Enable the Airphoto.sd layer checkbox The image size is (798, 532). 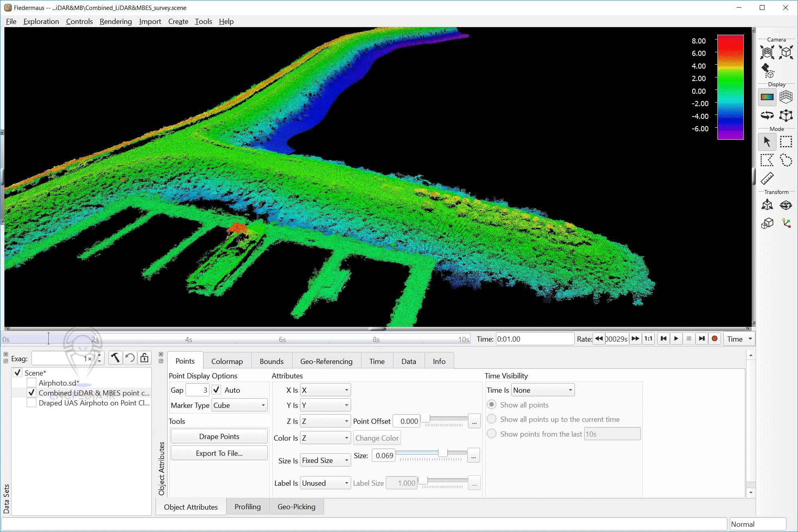click(x=32, y=383)
